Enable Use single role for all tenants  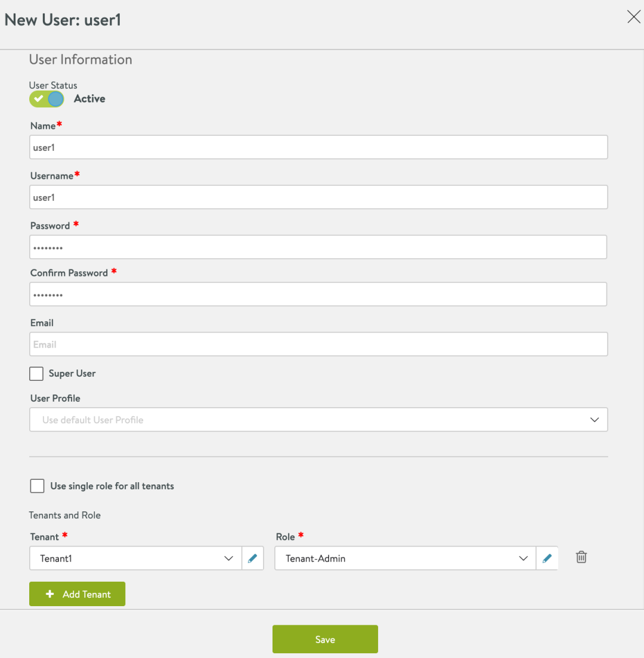37,486
